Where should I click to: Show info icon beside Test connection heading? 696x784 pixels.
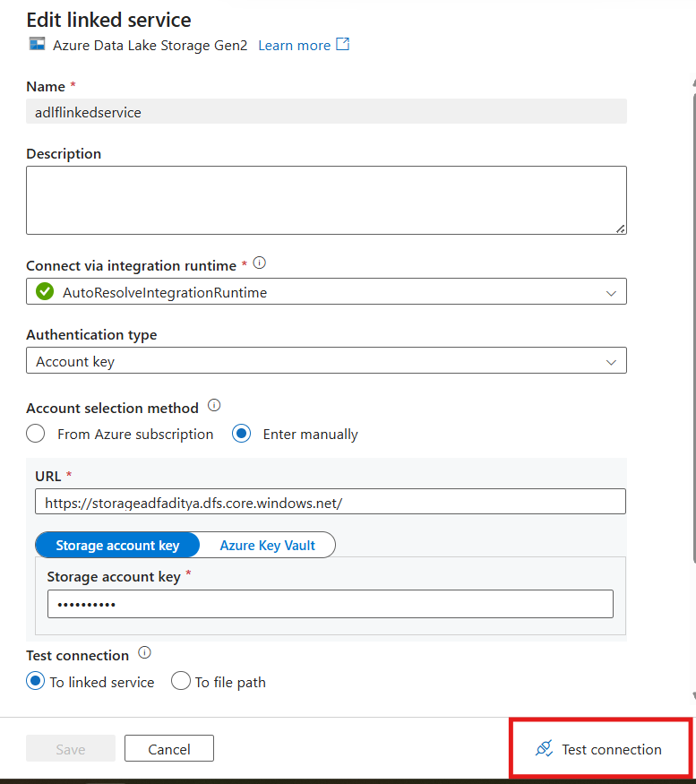144,652
